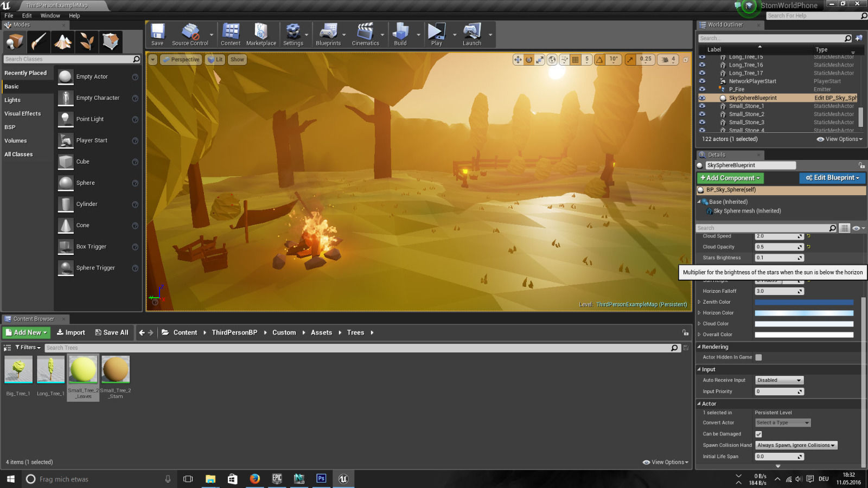Toggle grid snapping icon in viewport
This screenshot has height=488, width=868.
pos(576,60)
